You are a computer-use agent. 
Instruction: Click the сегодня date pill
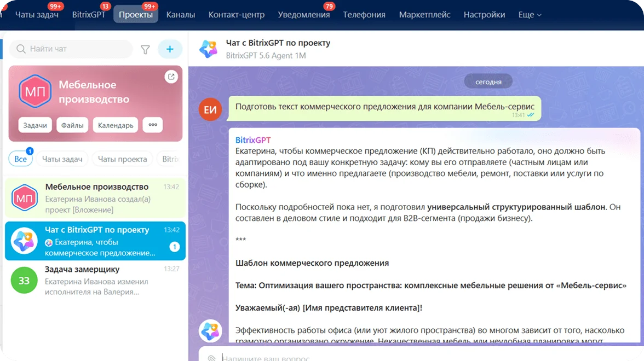coord(488,81)
